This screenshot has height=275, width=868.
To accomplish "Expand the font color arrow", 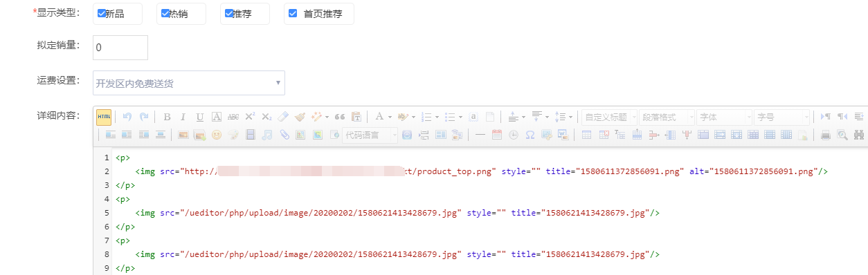I will click(x=390, y=117).
